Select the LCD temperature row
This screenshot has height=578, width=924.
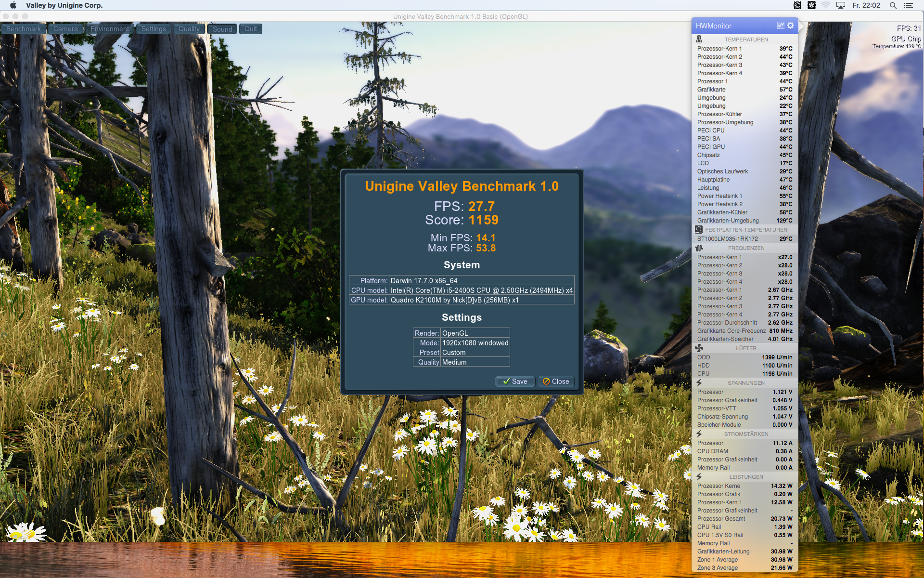click(x=745, y=163)
